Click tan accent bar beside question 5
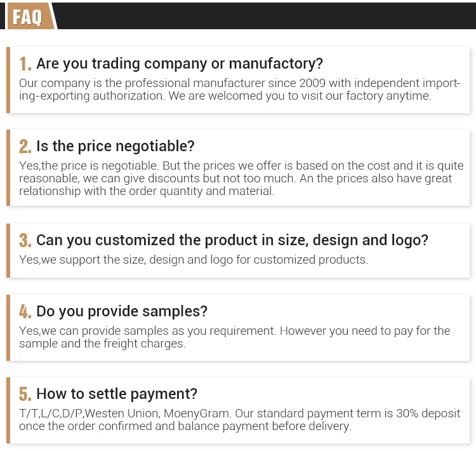Viewport: 476px width, 451px height. tap(8, 410)
